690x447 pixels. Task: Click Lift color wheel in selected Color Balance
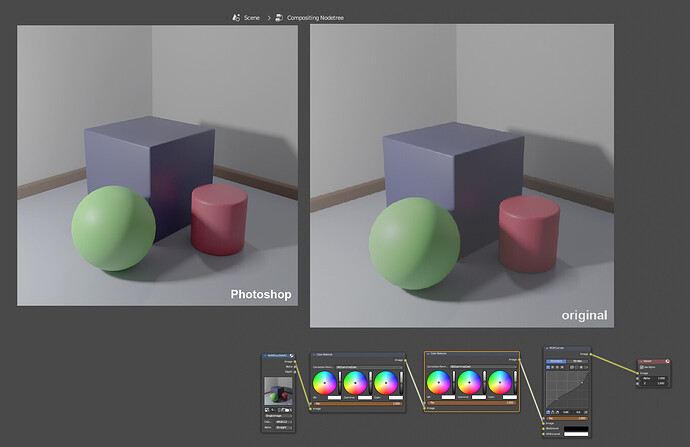(x=439, y=382)
